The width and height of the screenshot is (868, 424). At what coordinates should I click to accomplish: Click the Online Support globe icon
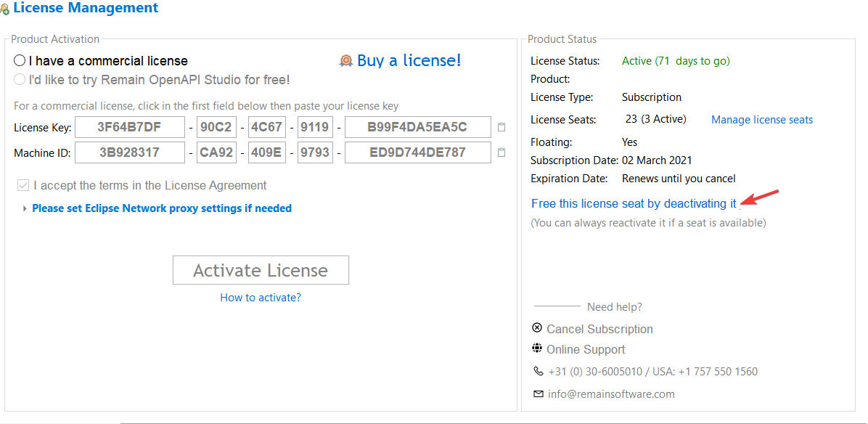(537, 348)
